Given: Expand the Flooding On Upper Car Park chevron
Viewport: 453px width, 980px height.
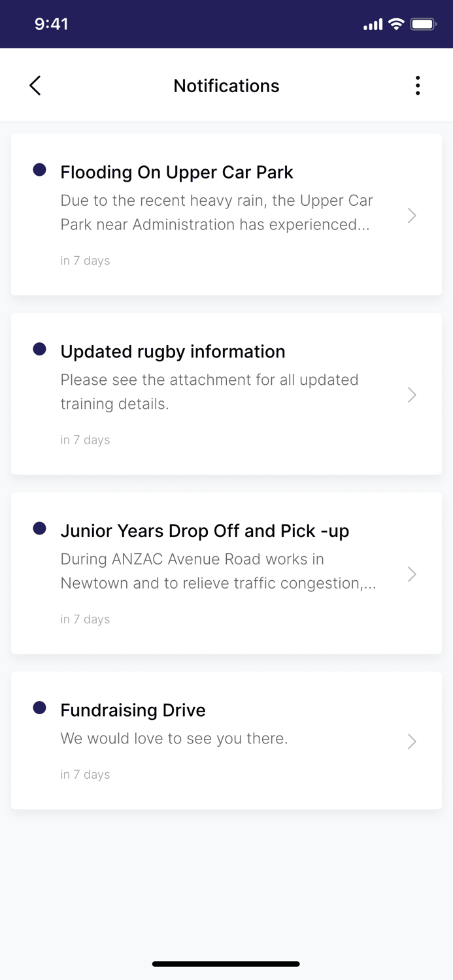Looking at the screenshot, I should pos(412,215).
